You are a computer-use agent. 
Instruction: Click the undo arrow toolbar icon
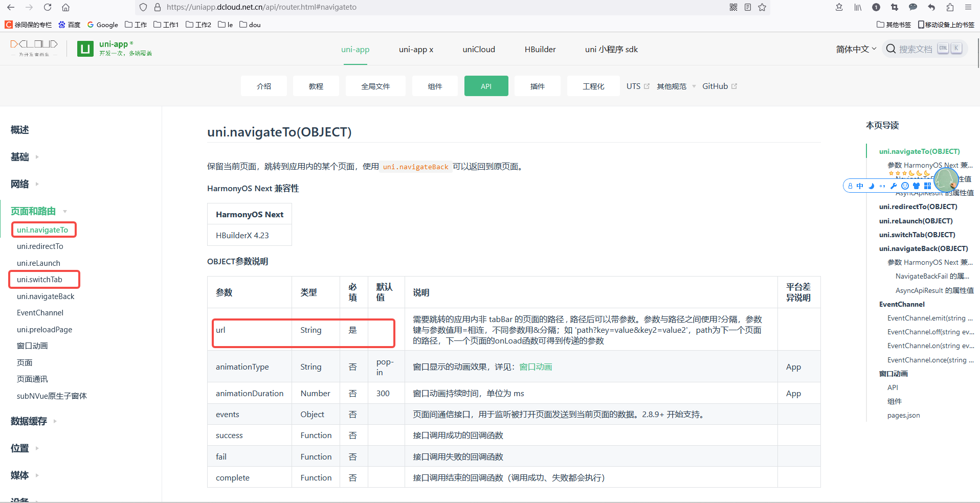click(931, 7)
